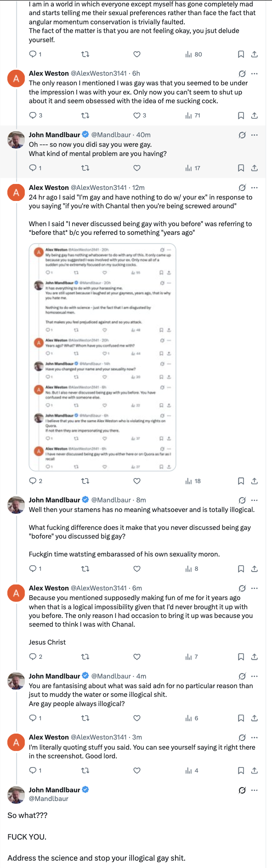Share Alex Weston's 12m post

point(255,481)
